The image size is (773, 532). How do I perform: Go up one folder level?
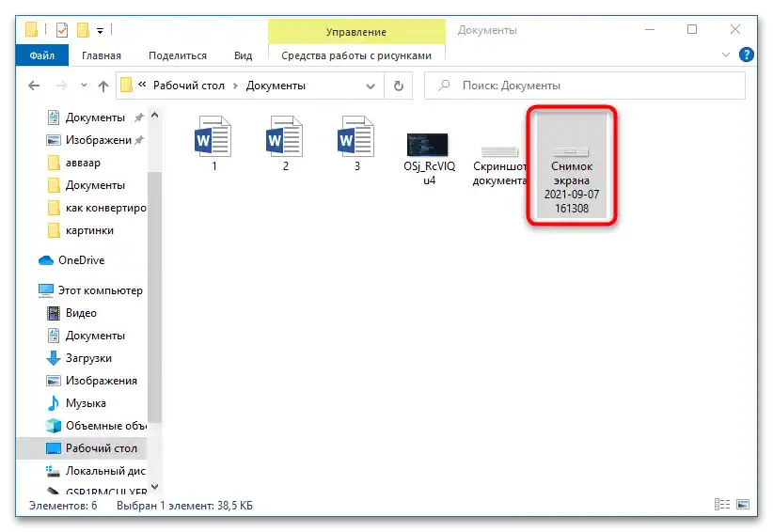click(103, 86)
